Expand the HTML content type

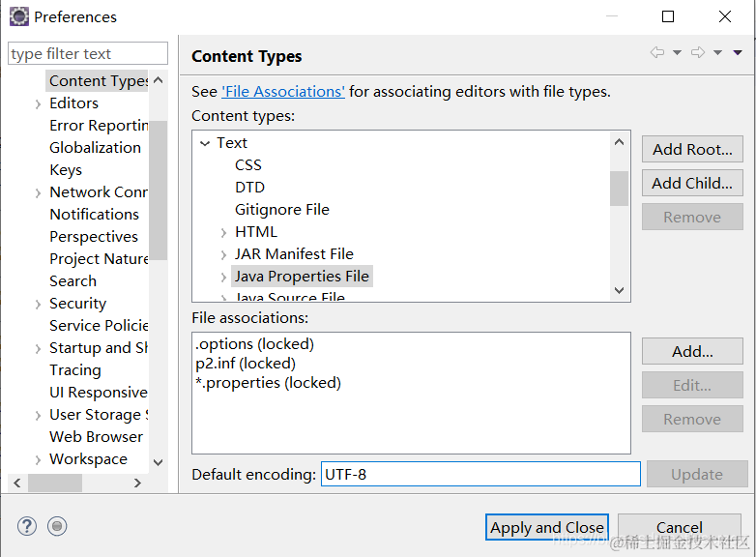pyautogui.click(x=223, y=232)
